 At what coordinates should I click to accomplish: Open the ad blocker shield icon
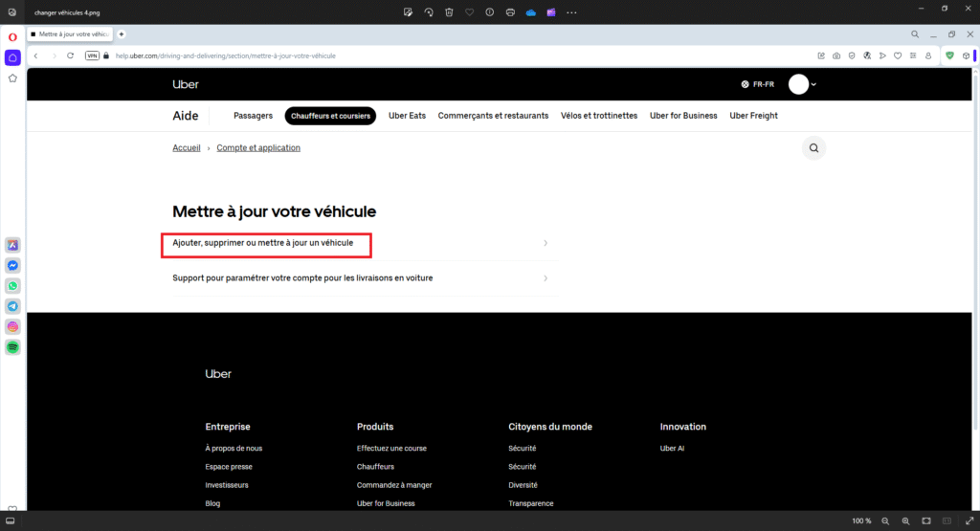(x=852, y=55)
